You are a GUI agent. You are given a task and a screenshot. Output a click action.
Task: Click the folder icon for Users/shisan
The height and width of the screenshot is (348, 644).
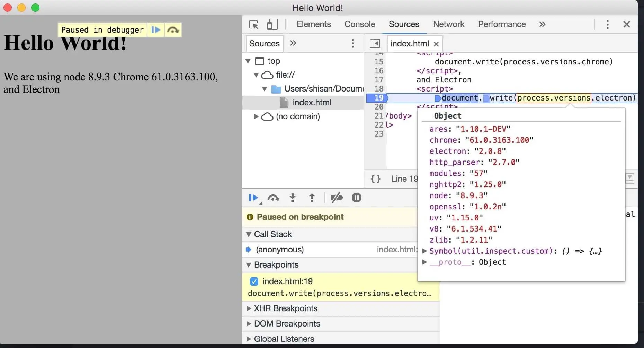276,89
